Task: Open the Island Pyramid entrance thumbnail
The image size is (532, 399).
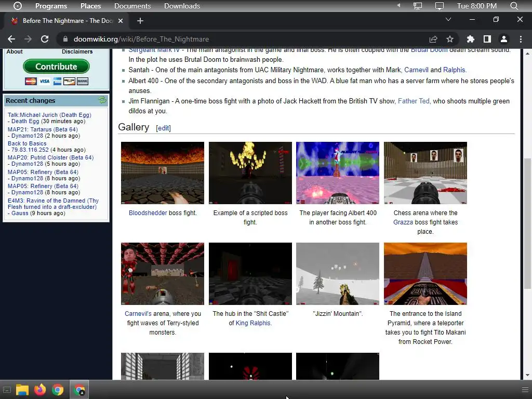Action: [425, 274]
